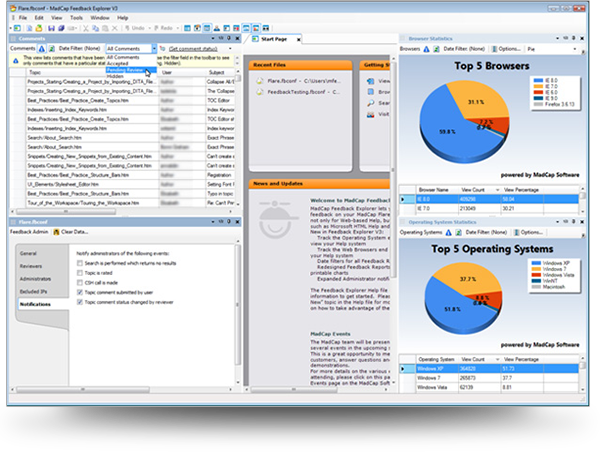
Task: Choose Hidden in the comments filter list
Action: pyautogui.click(x=131, y=76)
